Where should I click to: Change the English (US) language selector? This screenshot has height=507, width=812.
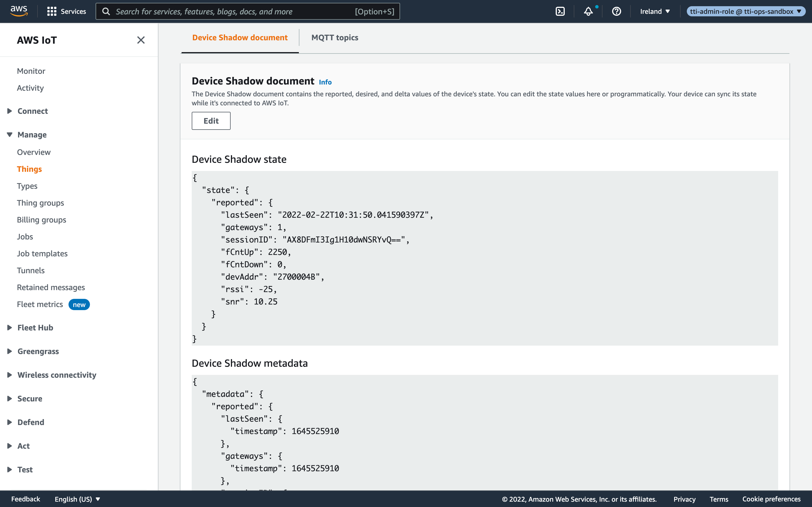[x=77, y=499]
